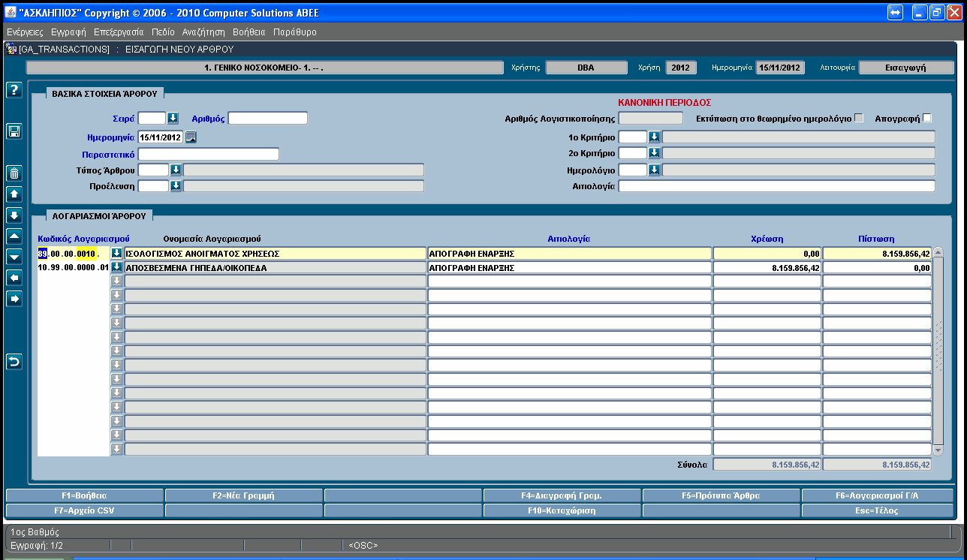Open the Σειρά lookup dropdown
This screenshot has height=560, width=967.
[173, 118]
